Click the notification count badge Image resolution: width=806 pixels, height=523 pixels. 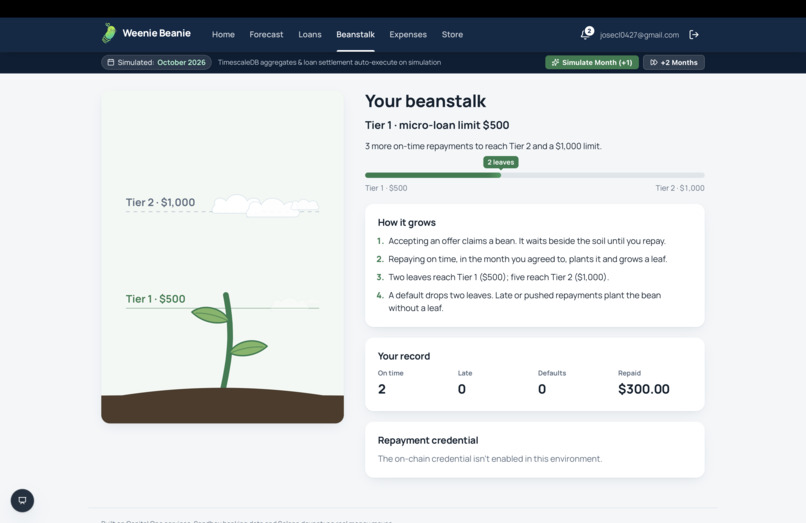[589, 31]
